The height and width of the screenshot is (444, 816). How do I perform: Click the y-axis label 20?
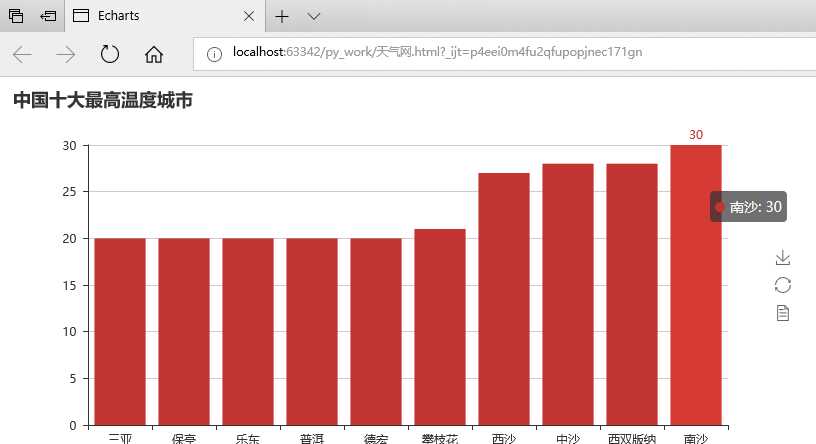click(x=69, y=238)
